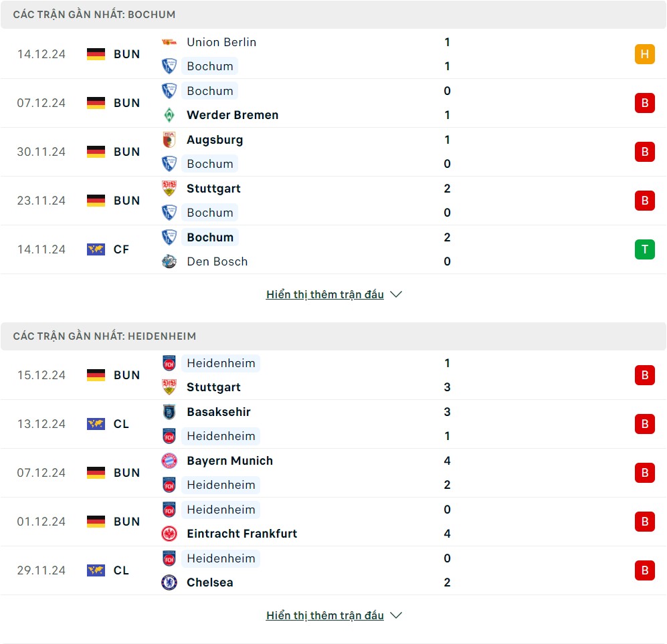Click the orange H draw badge
This screenshot has width=667, height=644.
(x=645, y=54)
